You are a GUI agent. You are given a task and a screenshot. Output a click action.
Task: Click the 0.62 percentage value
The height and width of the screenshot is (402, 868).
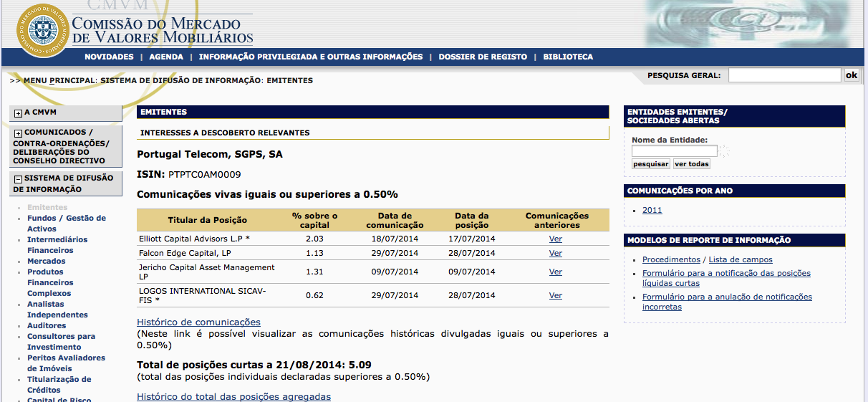(x=314, y=295)
